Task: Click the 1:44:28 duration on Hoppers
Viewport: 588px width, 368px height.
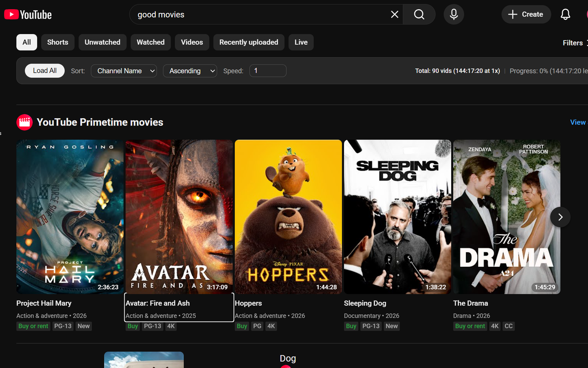Action: [x=327, y=287]
